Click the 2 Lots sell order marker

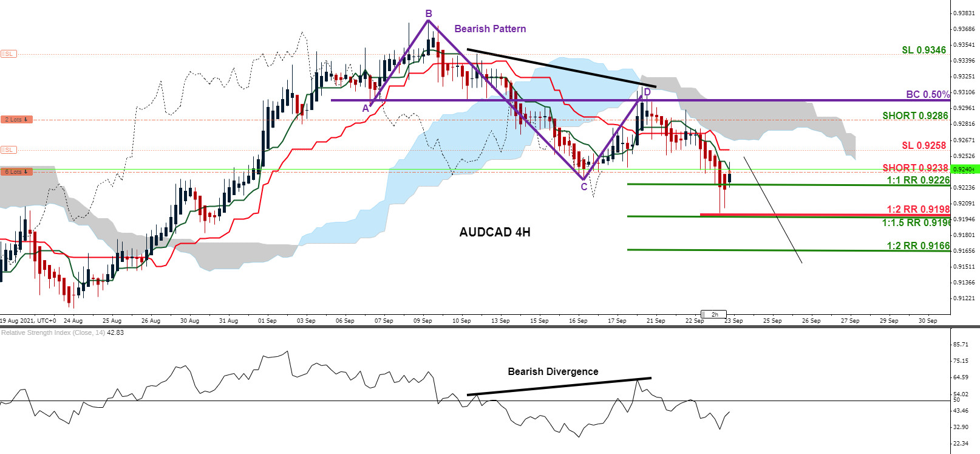pos(16,120)
